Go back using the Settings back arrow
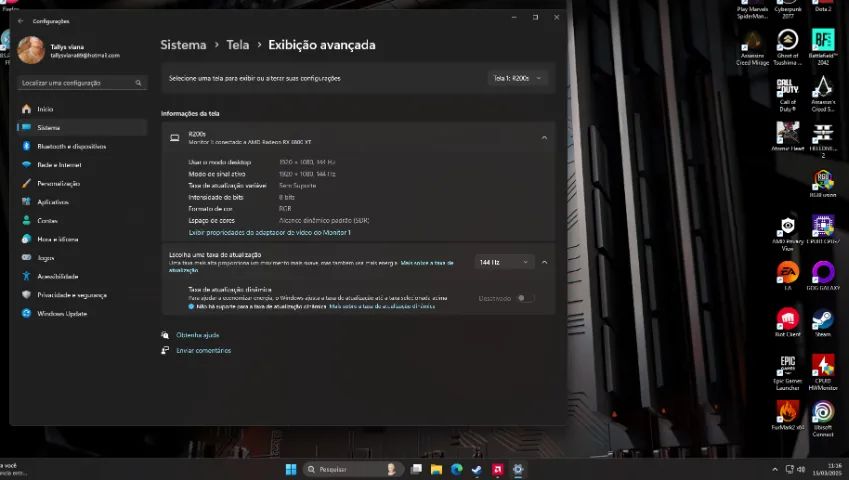849x480 pixels. (21, 21)
